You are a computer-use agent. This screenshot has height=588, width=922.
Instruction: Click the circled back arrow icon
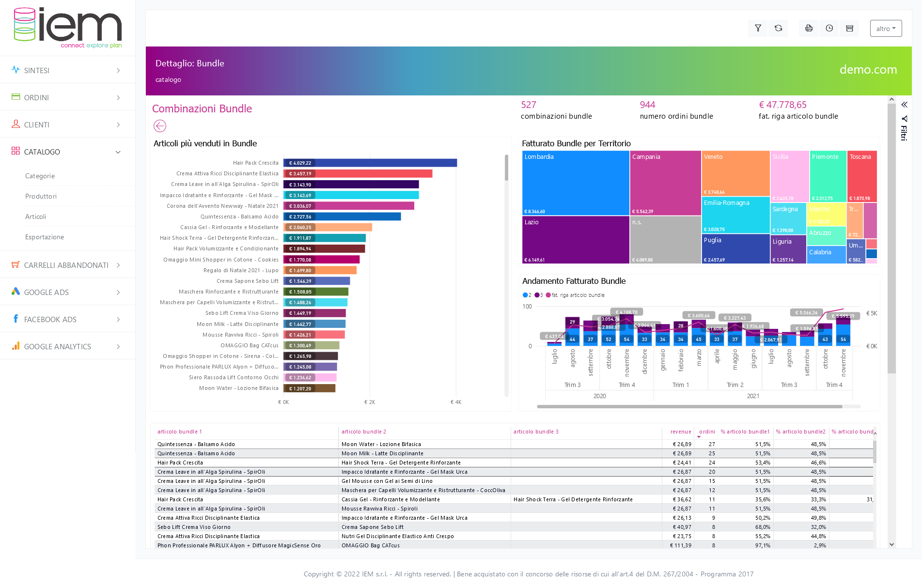coord(160,126)
